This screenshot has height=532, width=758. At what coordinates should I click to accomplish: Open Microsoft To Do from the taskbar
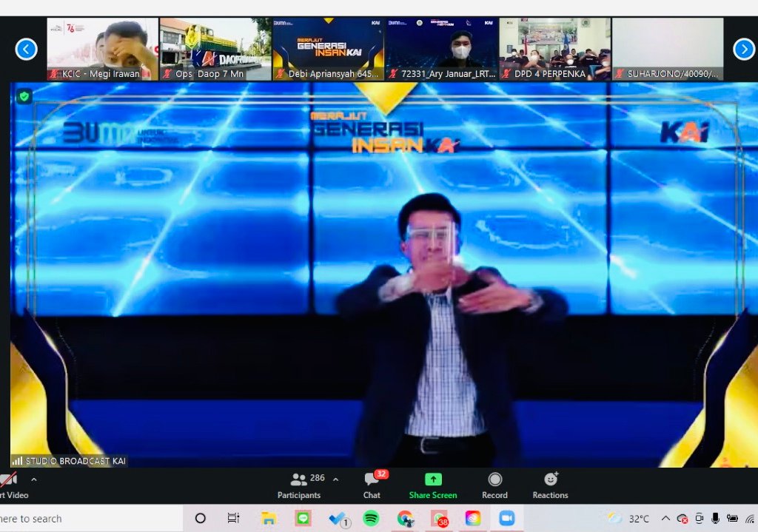(x=338, y=519)
